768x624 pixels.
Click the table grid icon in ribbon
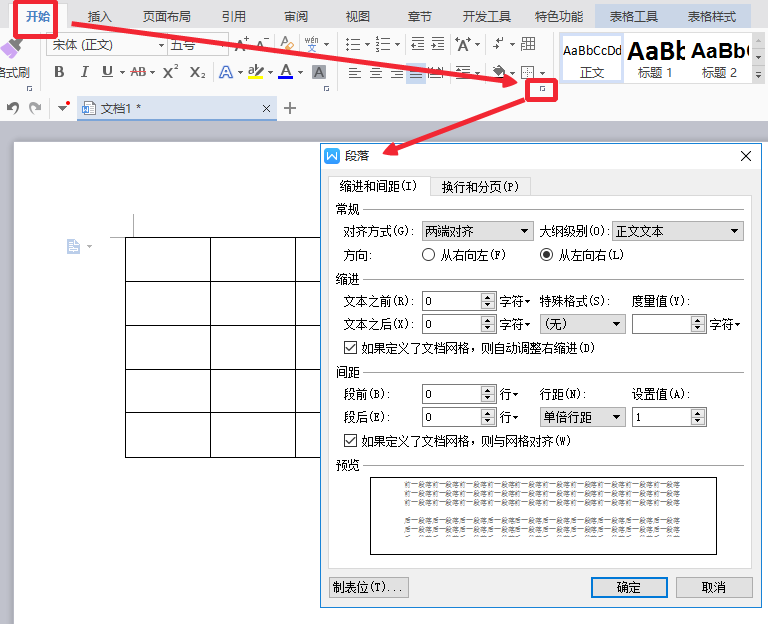point(528,44)
